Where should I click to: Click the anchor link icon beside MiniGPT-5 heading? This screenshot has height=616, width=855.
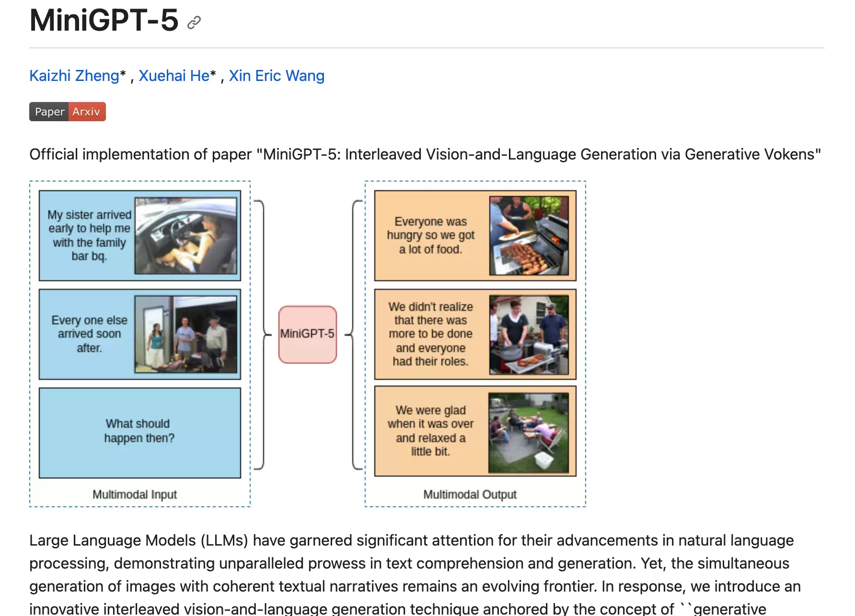(x=194, y=22)
